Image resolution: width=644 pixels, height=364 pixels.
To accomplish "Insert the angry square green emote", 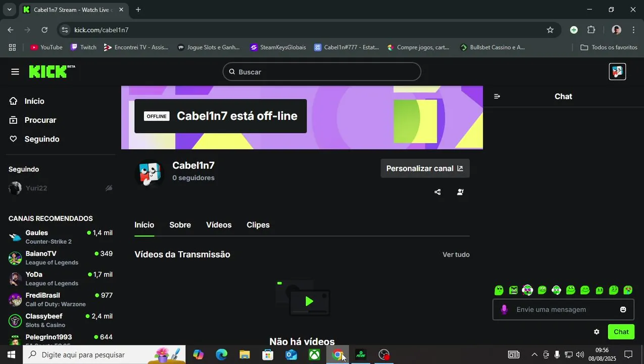I will click(513, 290).
